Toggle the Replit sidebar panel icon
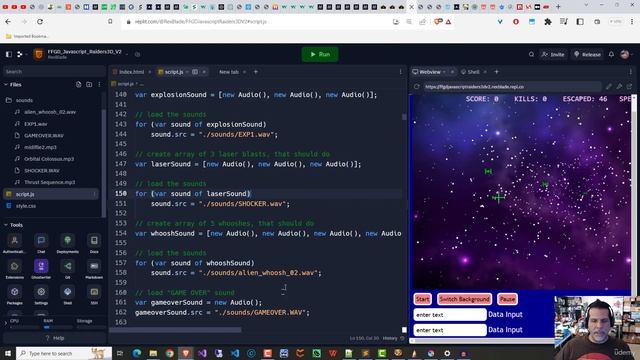The width and height of the screenshot is (640, 360). [x=9, y=54]
